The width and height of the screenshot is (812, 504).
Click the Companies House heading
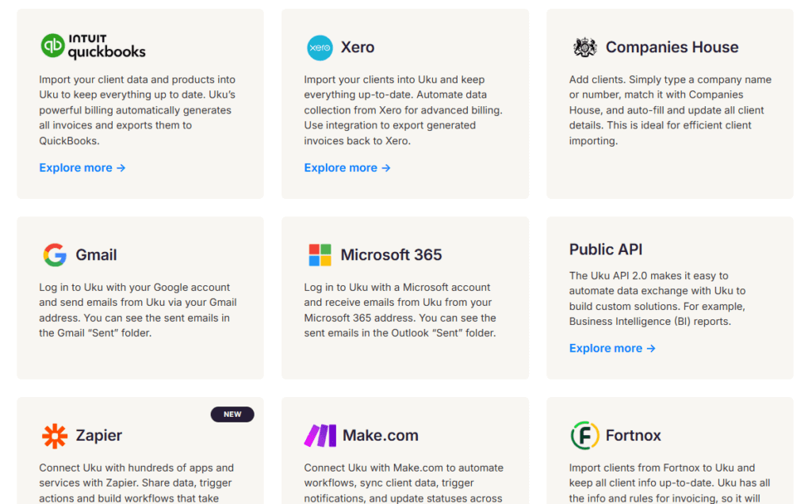tap(672, 48)
